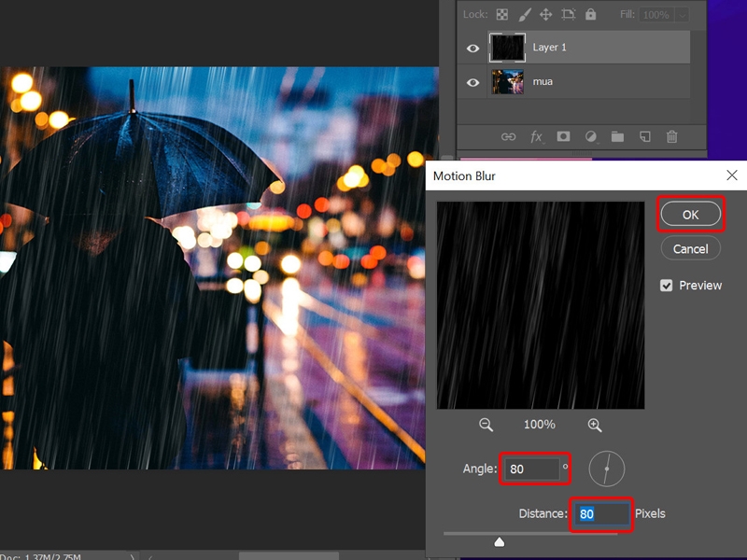Select the link layers icon

point(508,136)
